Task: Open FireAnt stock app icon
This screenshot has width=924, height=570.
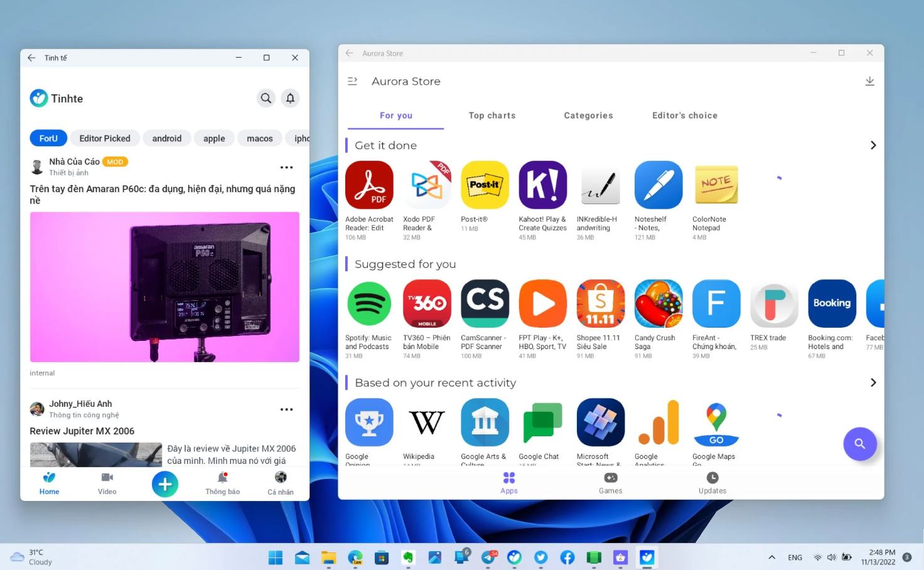Action: (x=716, y=303)
